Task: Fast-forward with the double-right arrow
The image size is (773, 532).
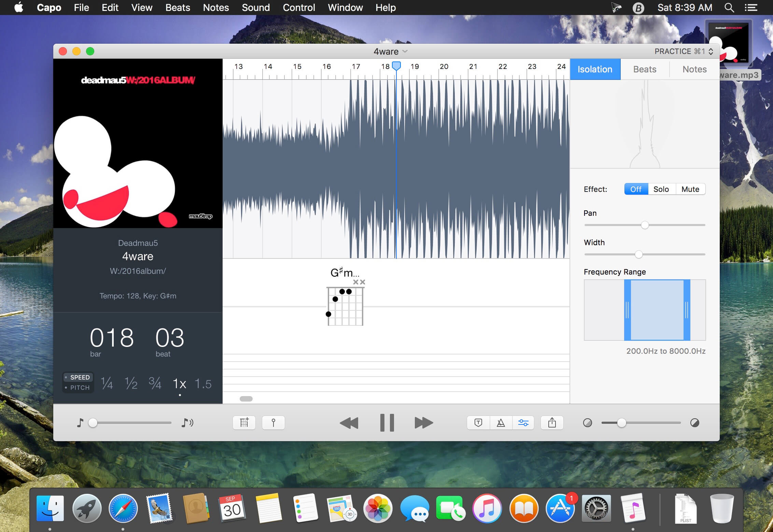Action: pos(424,423)
